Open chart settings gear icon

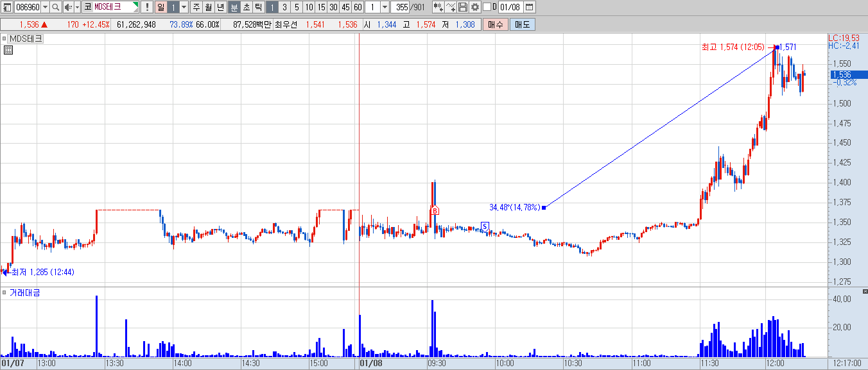coord(474,7)
